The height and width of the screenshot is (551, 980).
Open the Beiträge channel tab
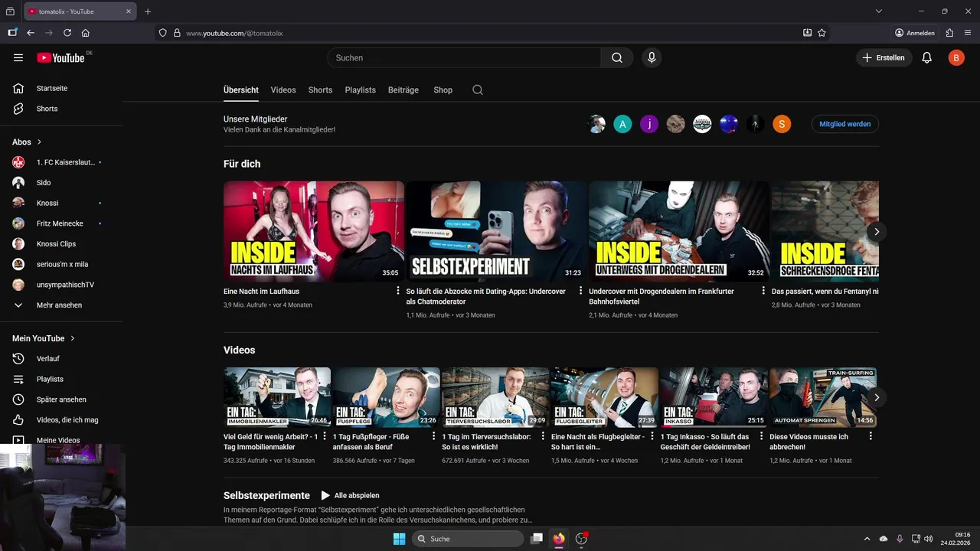403,90
